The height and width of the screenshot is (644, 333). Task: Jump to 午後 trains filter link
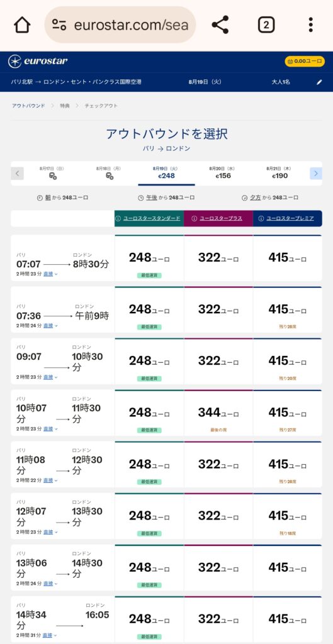pyautogui.click(x=152, y=197)
